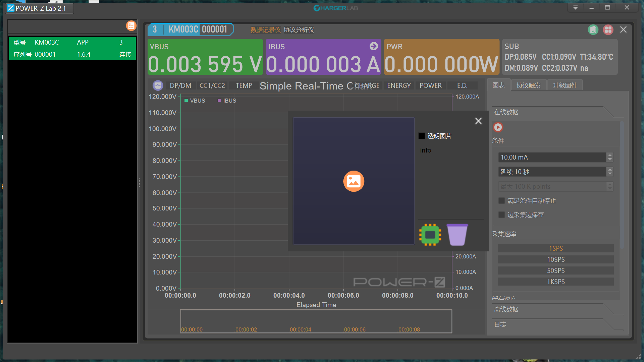Show the ENERGY chart view
Viewport: 644px width, 362px height.
point(399,85)
